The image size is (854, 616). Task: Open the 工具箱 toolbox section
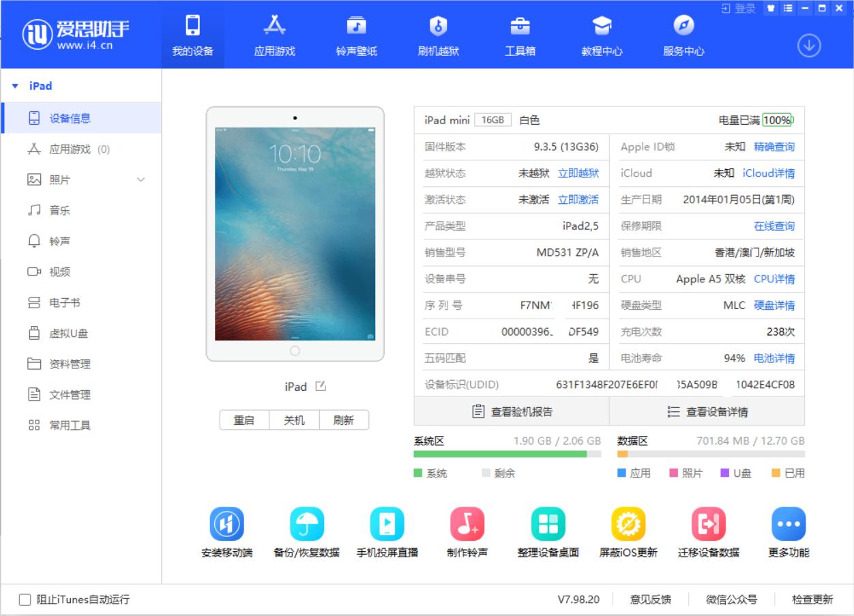click(x=520, y=34)
